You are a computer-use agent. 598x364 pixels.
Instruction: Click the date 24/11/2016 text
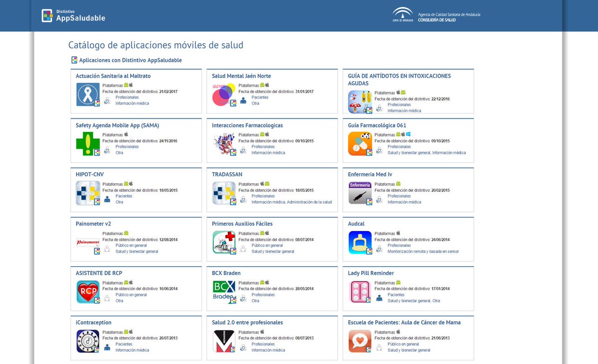(x=168, y=141)
